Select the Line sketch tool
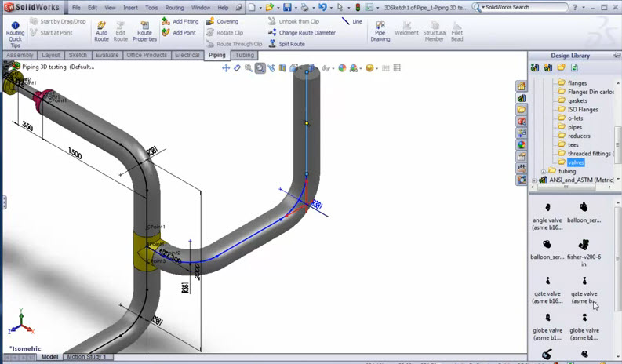 click(352, 21)
